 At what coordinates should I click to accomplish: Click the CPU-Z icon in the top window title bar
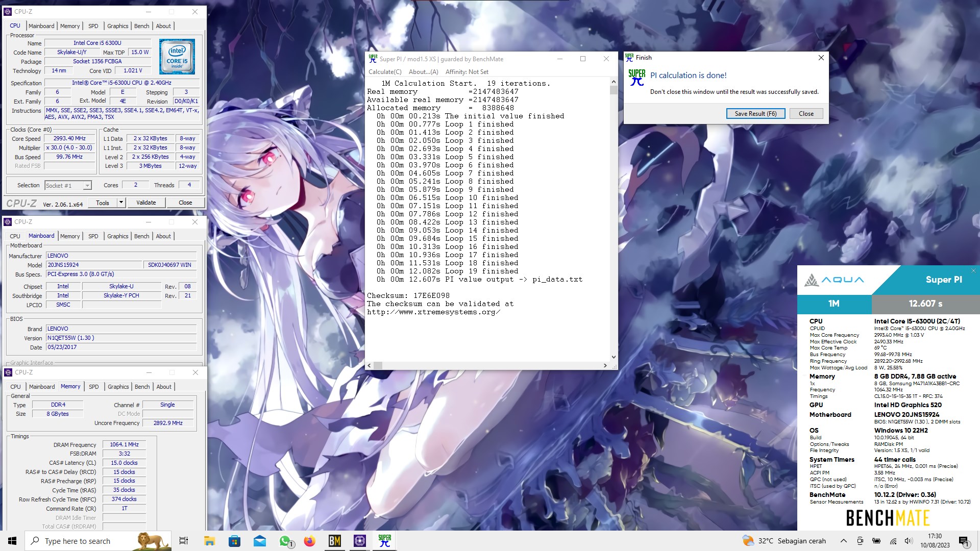click(8, 11)
